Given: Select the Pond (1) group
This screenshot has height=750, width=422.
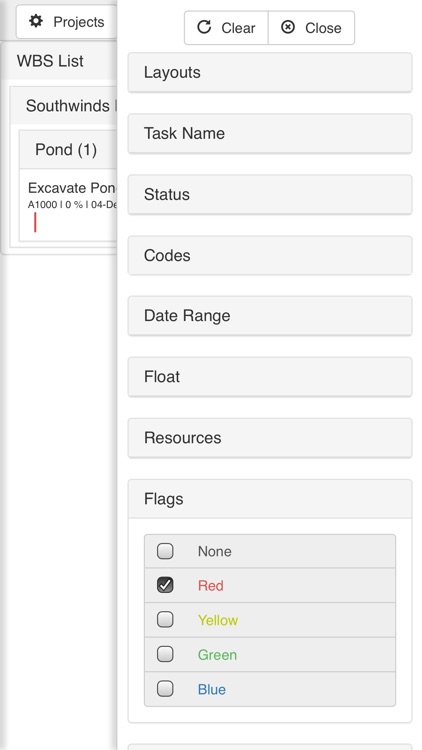Looking at the screenshot, I should coord(68,150).
